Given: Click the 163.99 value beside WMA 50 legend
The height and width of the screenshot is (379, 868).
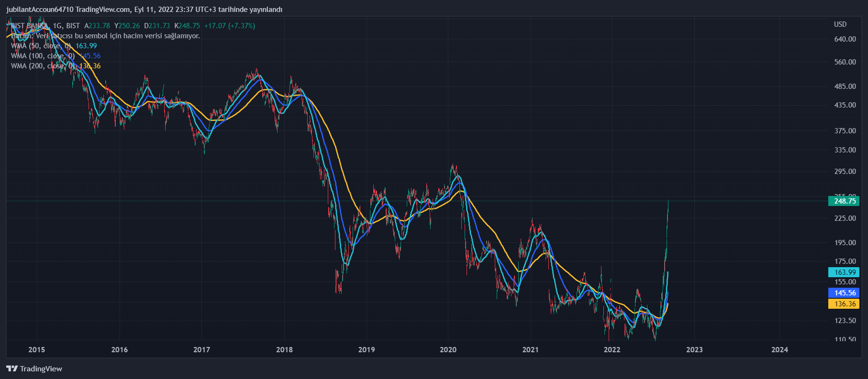Looking at the screenshot, I should click(x=86, y=46).
